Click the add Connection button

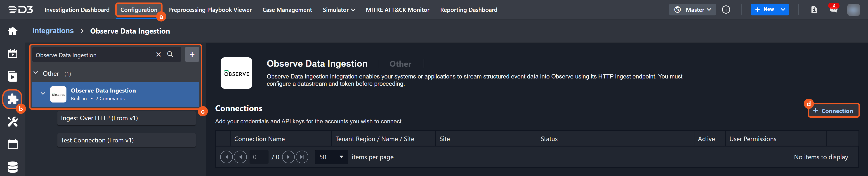point(833,111)
